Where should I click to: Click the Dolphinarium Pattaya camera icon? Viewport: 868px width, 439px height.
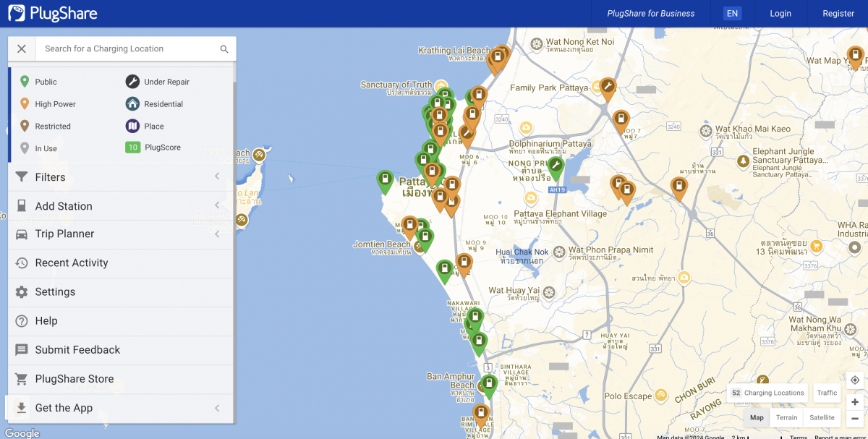coord(527,128)
